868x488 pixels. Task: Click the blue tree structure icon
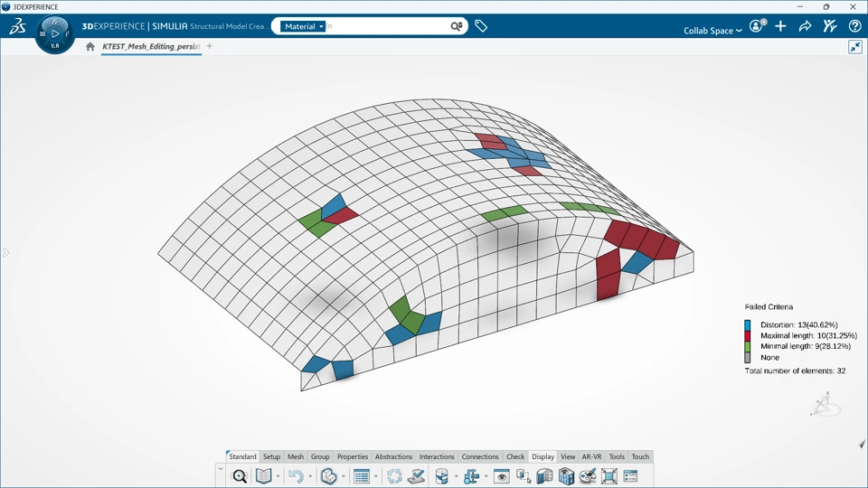472,476
